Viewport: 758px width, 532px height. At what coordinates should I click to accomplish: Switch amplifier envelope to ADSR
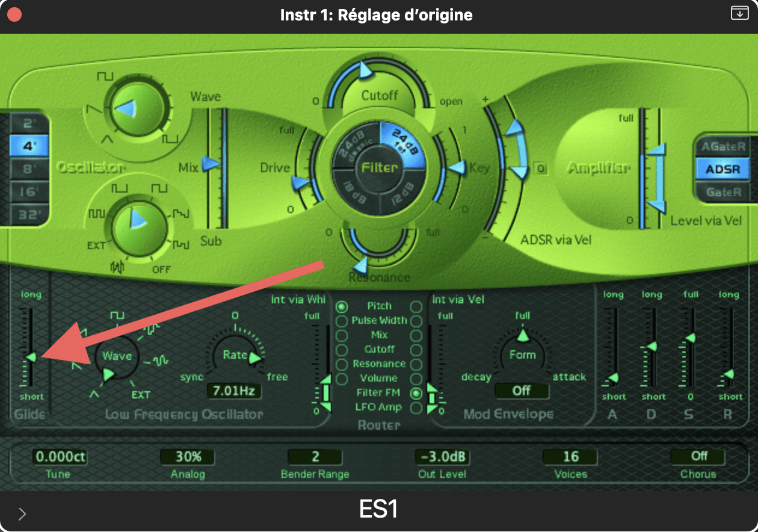click(x=723, y=169)
